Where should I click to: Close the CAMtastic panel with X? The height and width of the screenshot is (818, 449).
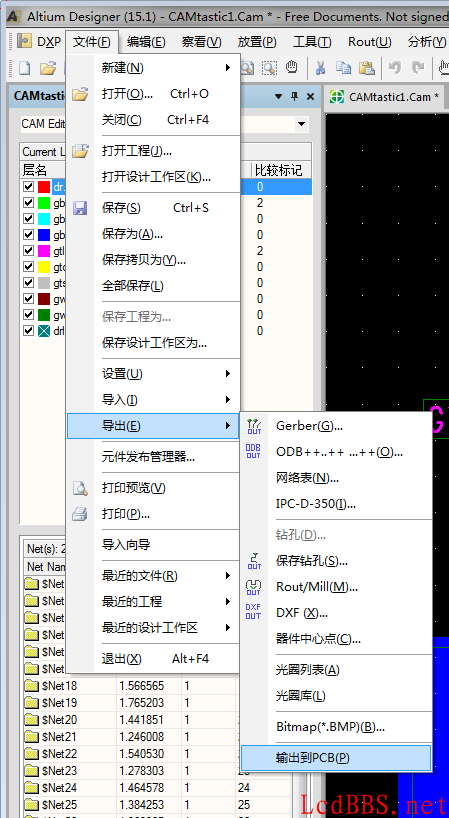tap(310, 97)
